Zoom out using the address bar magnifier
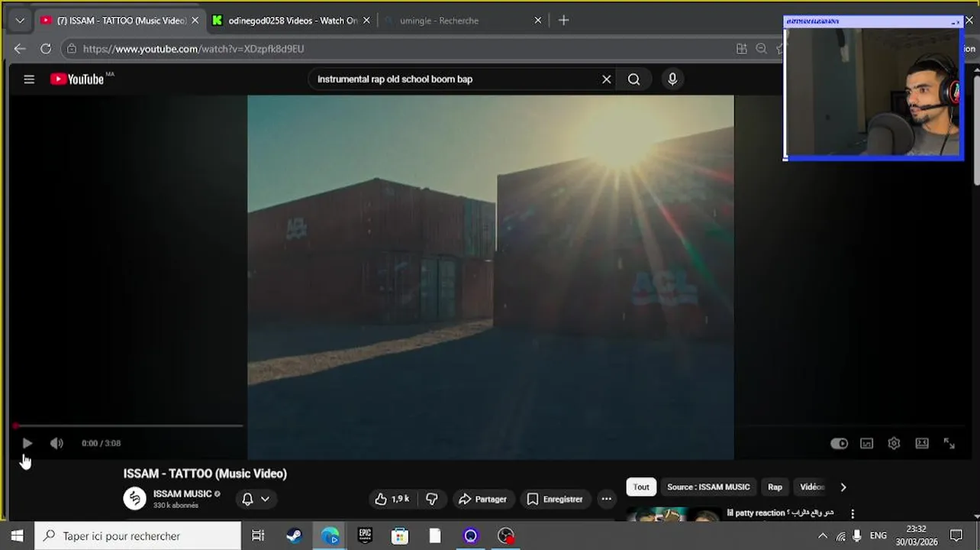Image resolution: width=980 pixels, height=550 pixels. (x=761, y=49)
